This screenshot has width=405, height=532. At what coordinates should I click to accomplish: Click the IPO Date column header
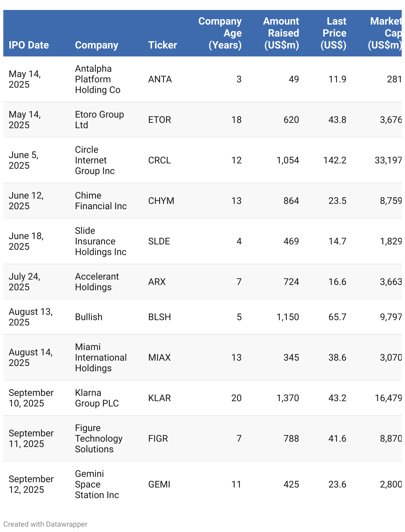[29, 45]
